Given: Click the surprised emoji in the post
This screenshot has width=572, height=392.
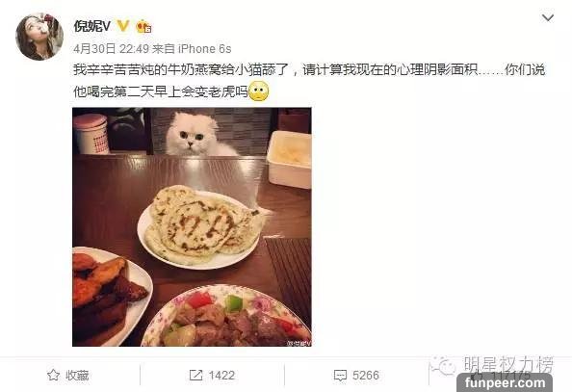Looking at the screenshot, I should point(259,91).
